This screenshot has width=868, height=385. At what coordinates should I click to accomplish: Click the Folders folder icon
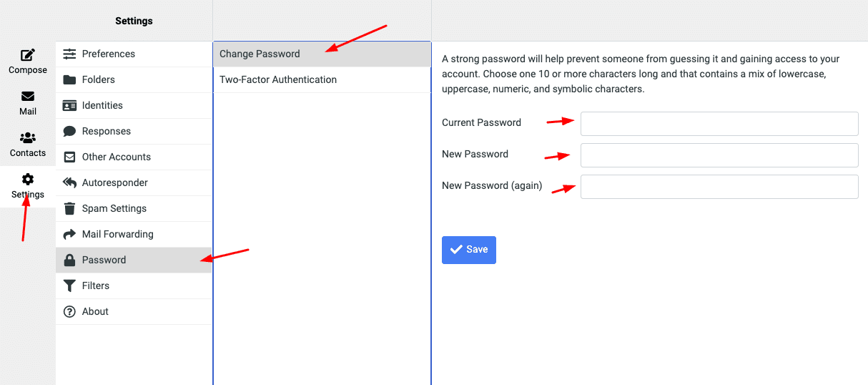[x=69, y=79]
